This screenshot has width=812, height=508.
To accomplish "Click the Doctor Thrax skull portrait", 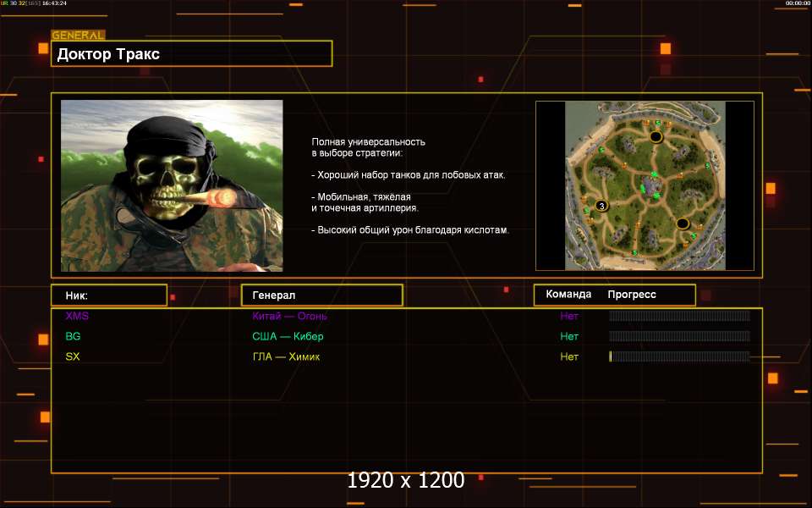I will point(172,185).
